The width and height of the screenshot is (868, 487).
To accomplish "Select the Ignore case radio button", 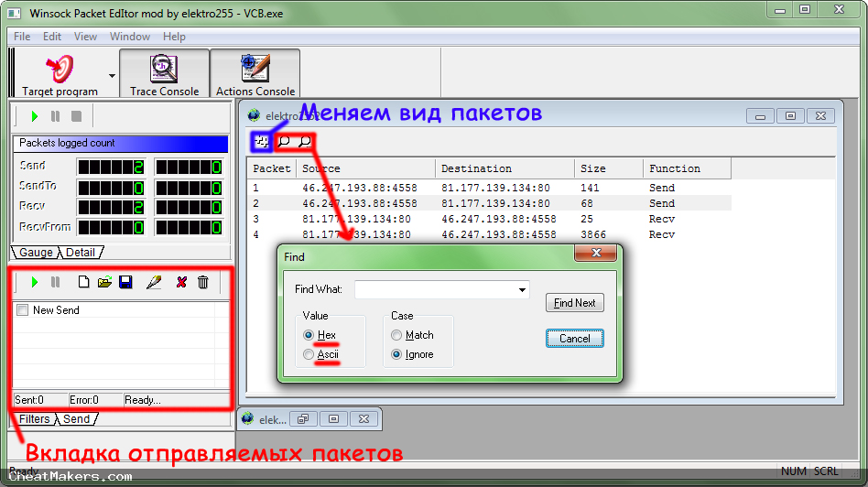I will coord(396,354).
